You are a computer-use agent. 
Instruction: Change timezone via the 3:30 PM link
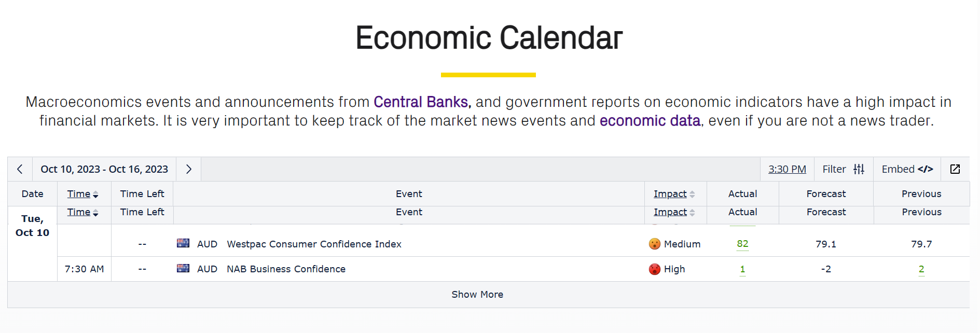coord(787,169)
